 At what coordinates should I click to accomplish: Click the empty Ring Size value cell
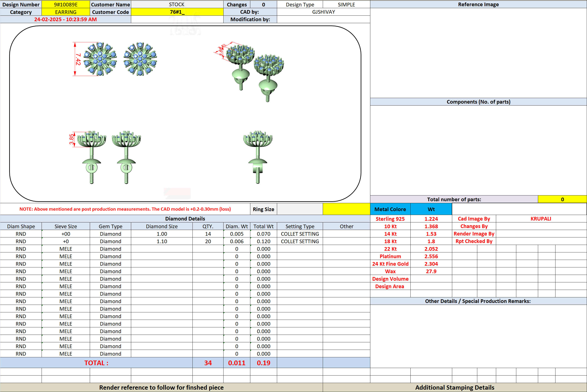[300, 209]
